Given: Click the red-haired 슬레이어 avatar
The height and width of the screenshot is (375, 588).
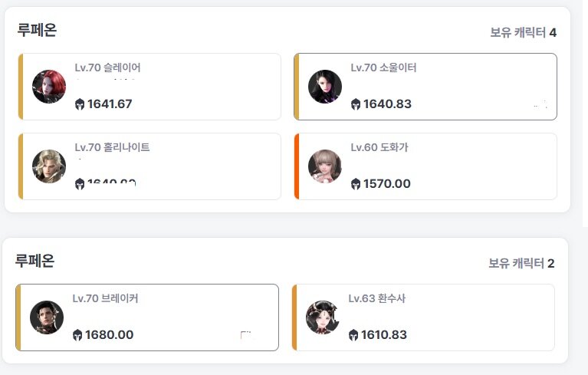Looking at the screenshot, I should (x=49, y=87).
